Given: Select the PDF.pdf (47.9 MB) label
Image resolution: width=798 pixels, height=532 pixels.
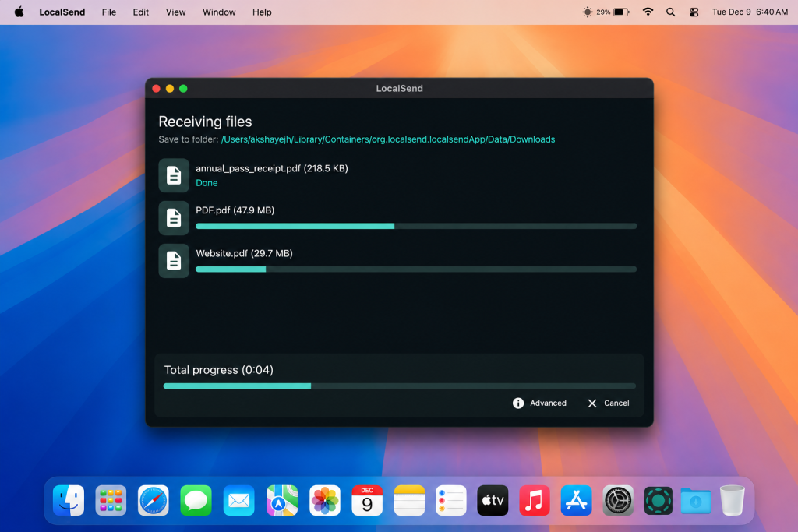Looking at the screenshot, I should click(x=235, y=210).
